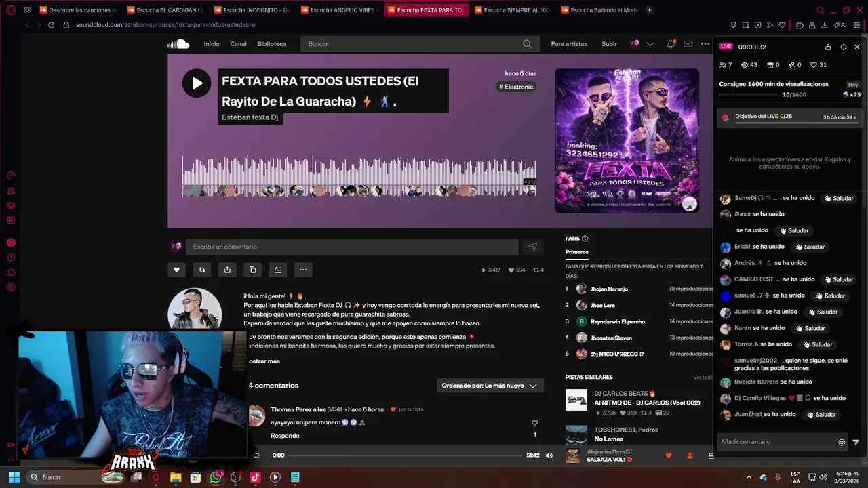This screenshot has height=488, width=868.
Task: Open the Hoy visualization goal badge
Action: (854, 85)
